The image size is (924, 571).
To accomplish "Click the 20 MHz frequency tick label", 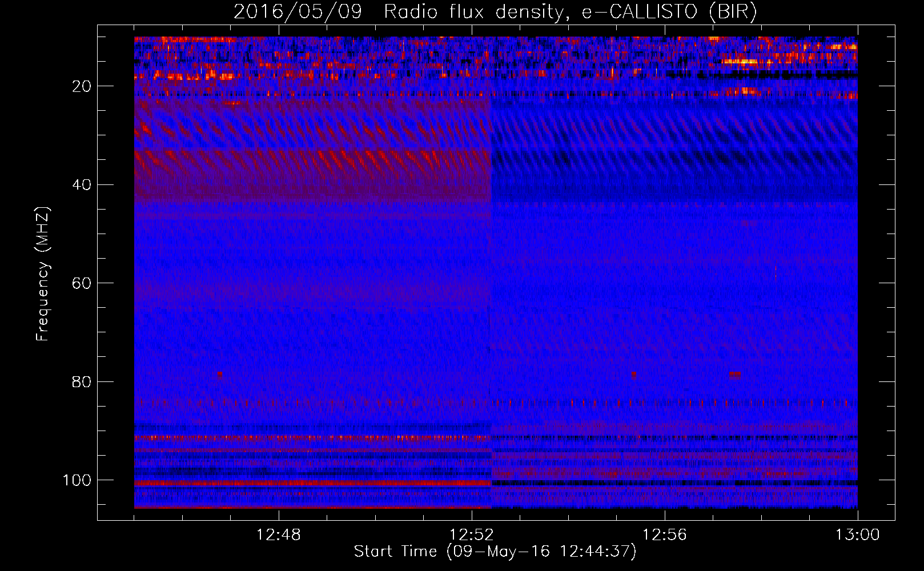I will click(82, 86).
